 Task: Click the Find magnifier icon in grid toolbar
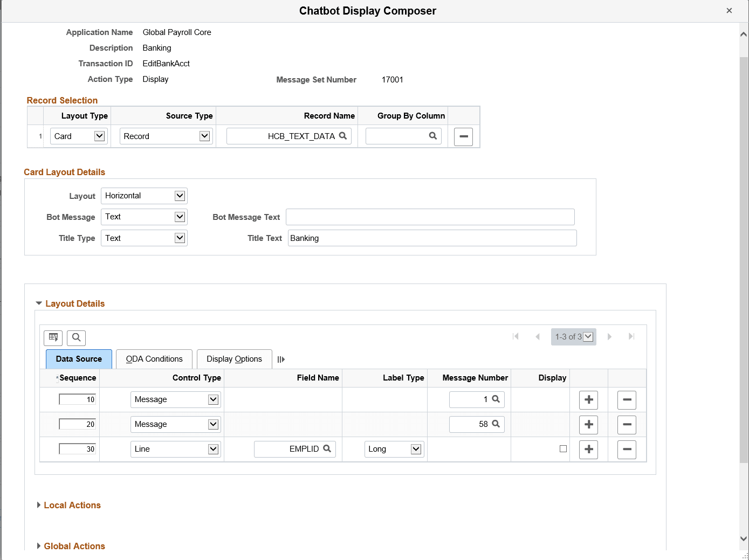point(76,338)
